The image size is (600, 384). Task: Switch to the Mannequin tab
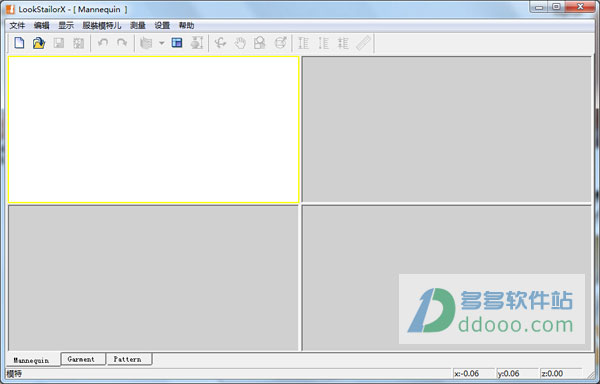(x=33, y=360)
